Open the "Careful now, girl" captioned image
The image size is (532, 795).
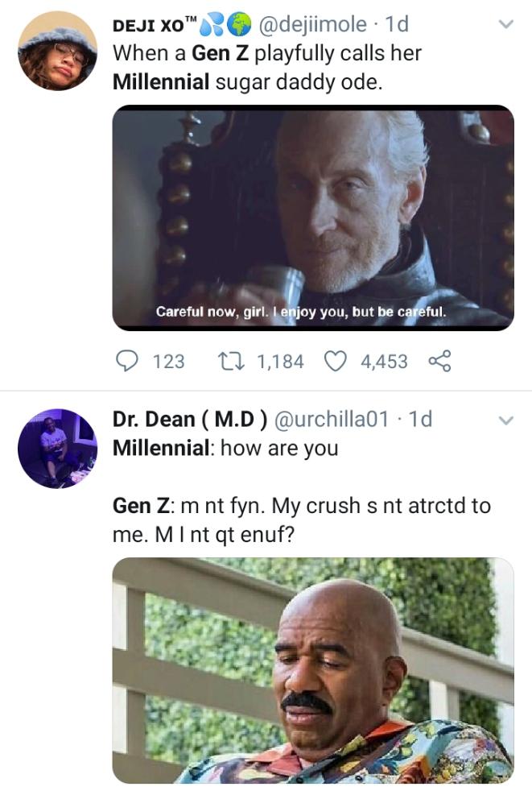pyautogui.click(x=312, y=217)
